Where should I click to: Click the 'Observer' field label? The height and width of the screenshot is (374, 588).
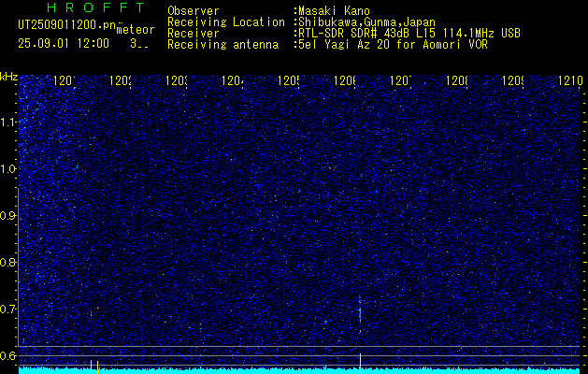[x=194, y=11]
